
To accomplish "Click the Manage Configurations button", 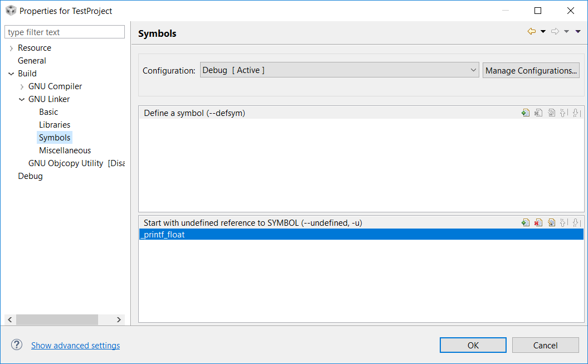I will (x=531, y=70).
